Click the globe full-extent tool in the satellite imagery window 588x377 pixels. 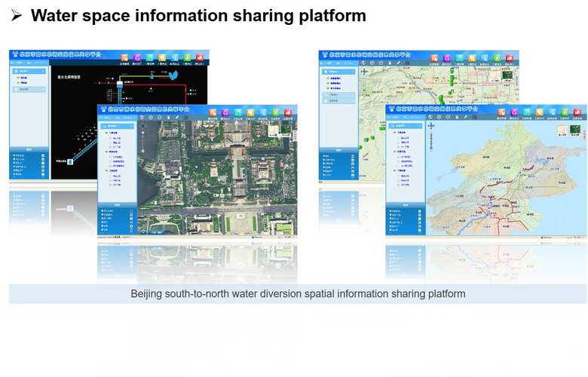click(142, 118)
